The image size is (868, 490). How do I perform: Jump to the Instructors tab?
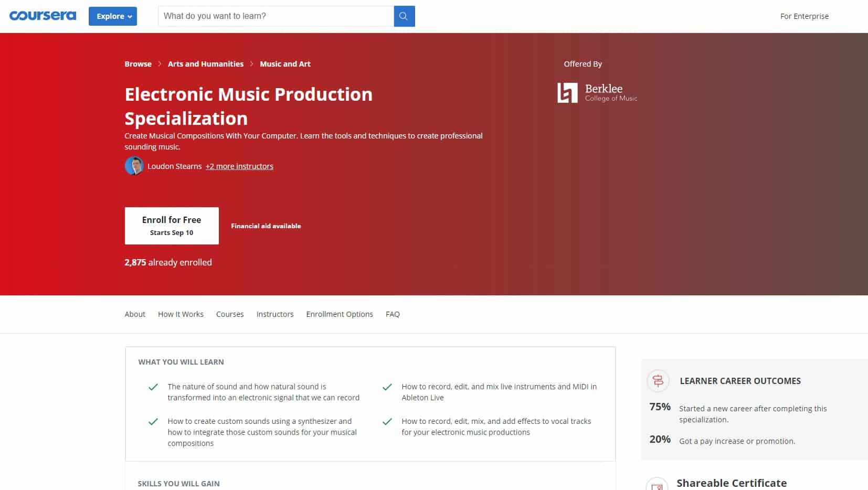point(275,314)
